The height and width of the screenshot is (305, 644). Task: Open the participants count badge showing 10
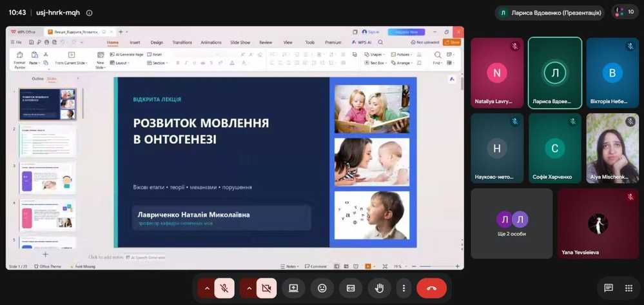point(625,12)
